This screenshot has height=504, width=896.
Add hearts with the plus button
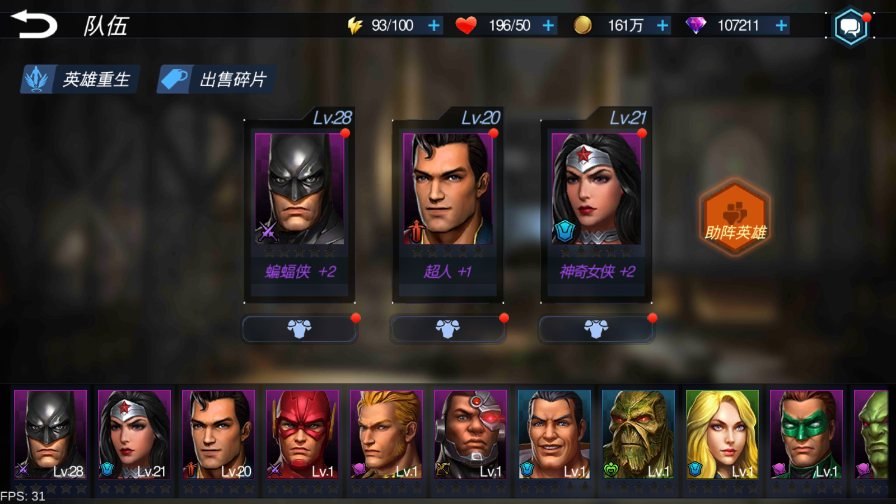click(x=548, y=26)
